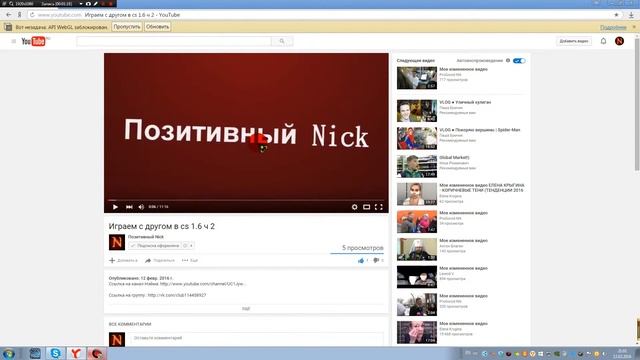
Task: Open the account avatar menu
Action: click(619, 41)
